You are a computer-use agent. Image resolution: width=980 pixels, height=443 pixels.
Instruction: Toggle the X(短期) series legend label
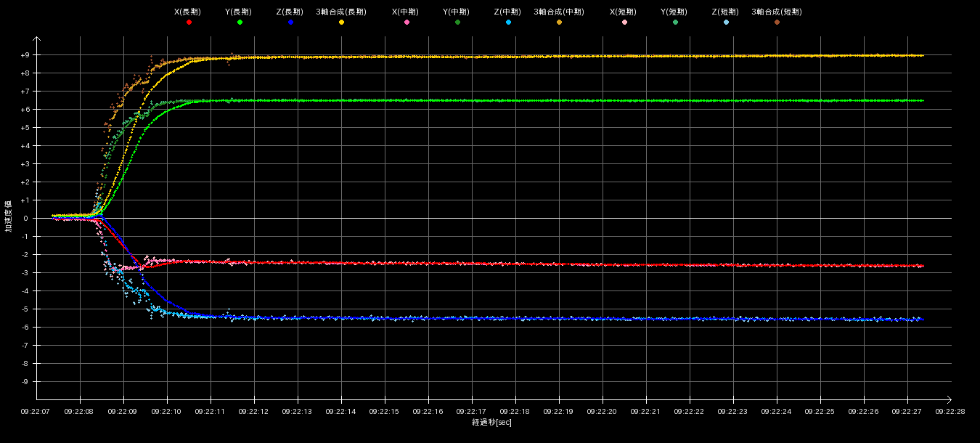click(x=623, y=12)
